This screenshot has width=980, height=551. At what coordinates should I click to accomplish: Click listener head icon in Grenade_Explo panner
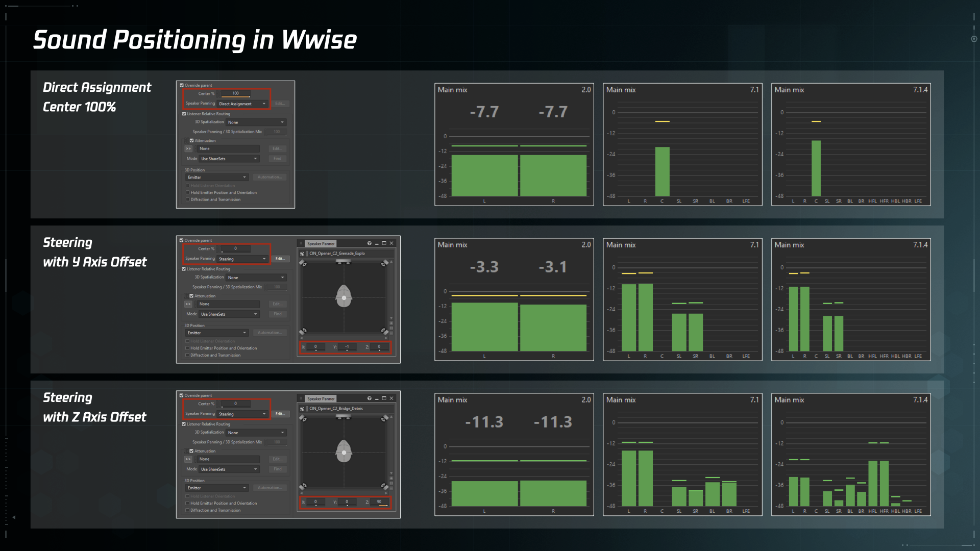344,296
